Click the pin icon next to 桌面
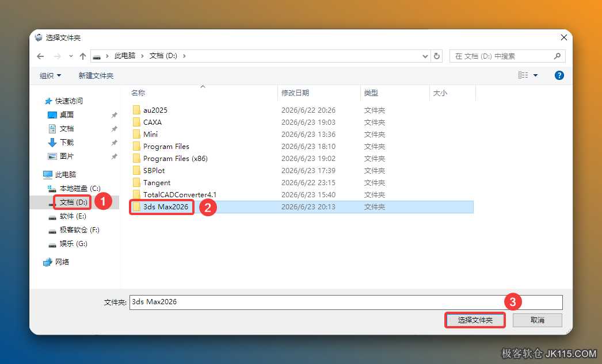The image size is (602, 364). 114,115
